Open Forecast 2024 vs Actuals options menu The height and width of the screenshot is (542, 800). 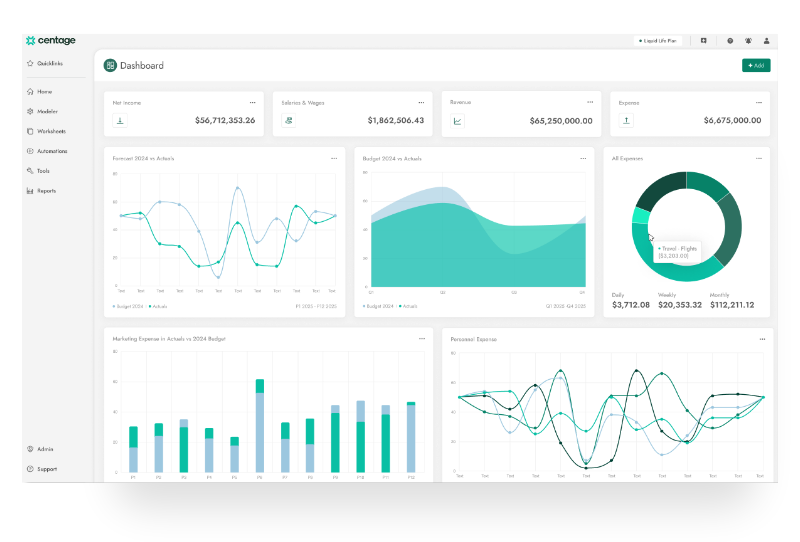click(x=334, y=158)
